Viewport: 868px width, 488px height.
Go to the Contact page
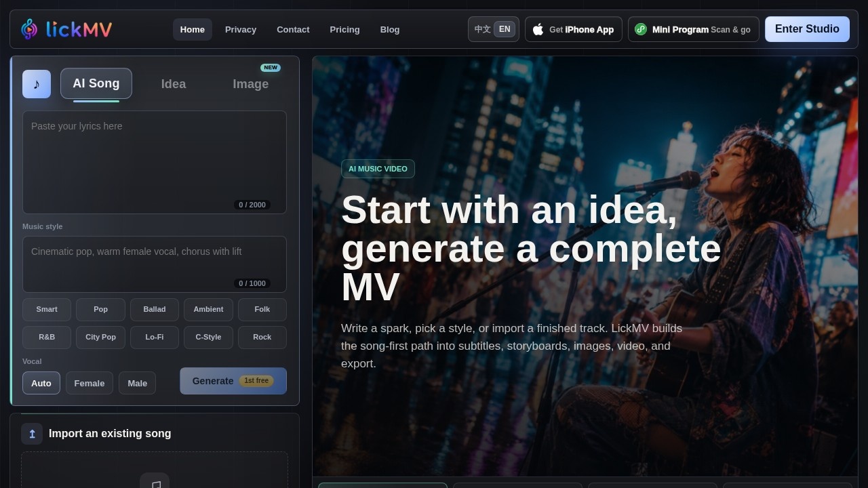[x=293, y=29]
